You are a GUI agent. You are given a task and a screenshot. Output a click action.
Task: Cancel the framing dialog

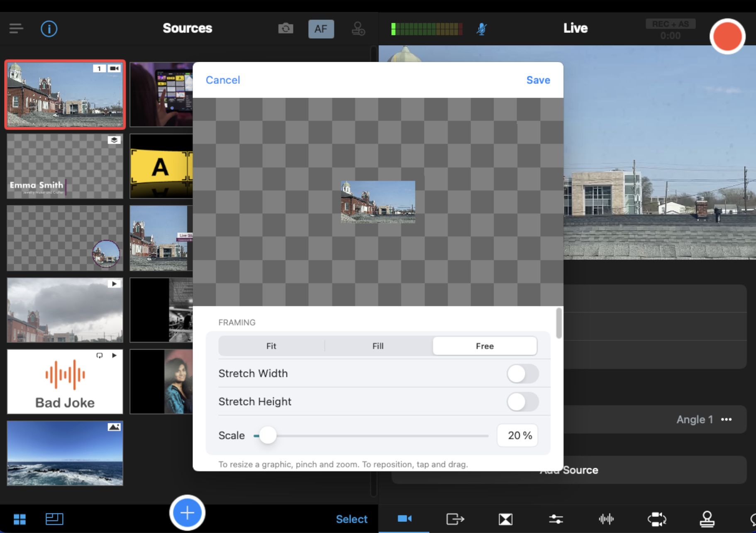click(x=223, y=80)
